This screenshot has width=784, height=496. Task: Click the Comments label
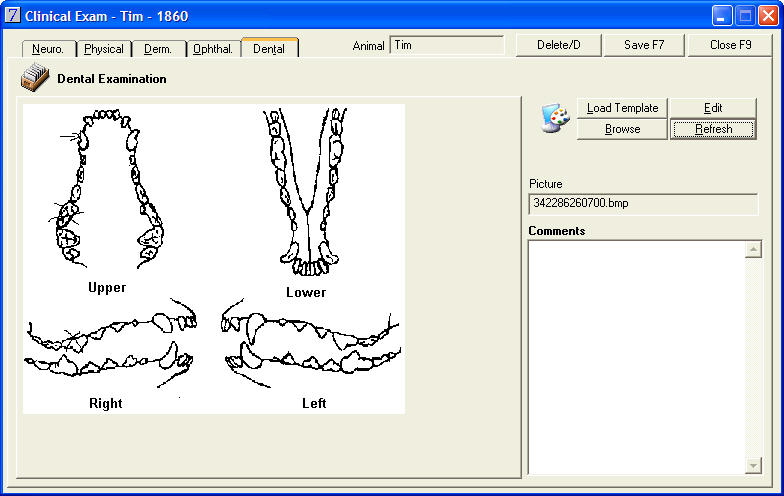[x=556, y=230]
